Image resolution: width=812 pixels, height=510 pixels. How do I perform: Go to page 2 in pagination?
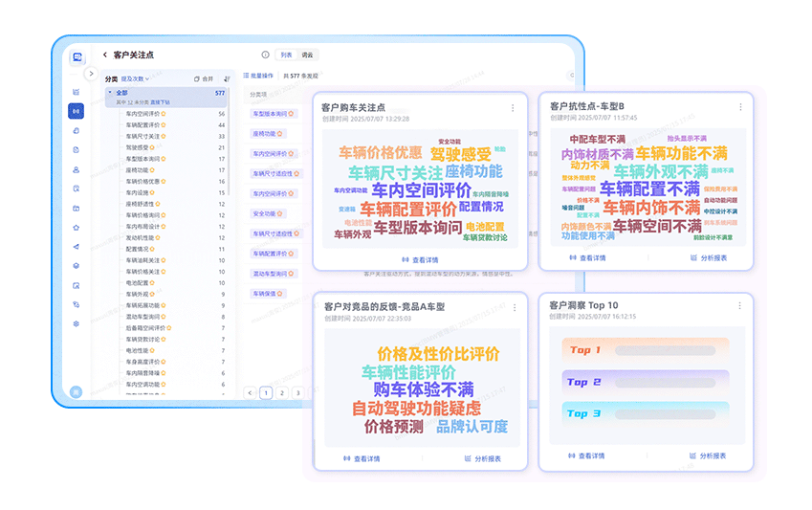point(282,392)
